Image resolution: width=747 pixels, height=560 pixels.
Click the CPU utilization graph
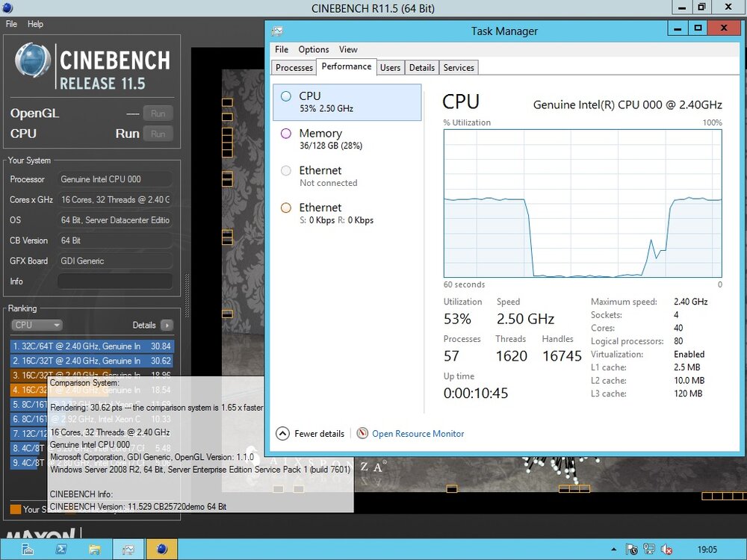583,203
